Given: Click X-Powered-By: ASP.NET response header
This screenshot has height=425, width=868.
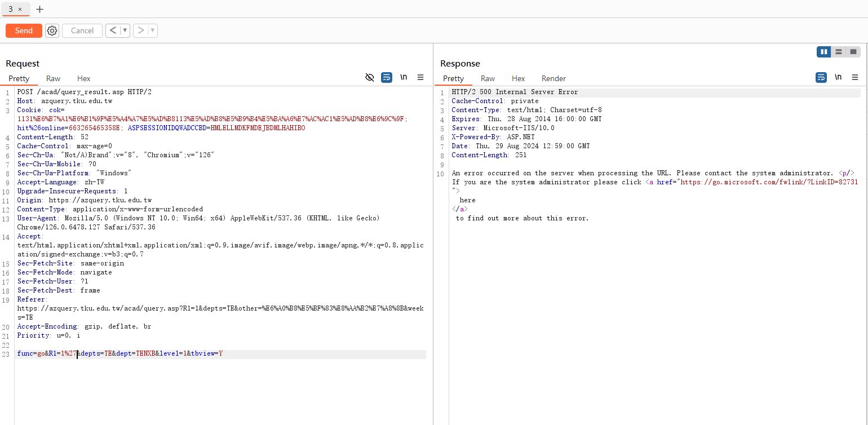Looking at the screenshot, I should tap(493, 137).
